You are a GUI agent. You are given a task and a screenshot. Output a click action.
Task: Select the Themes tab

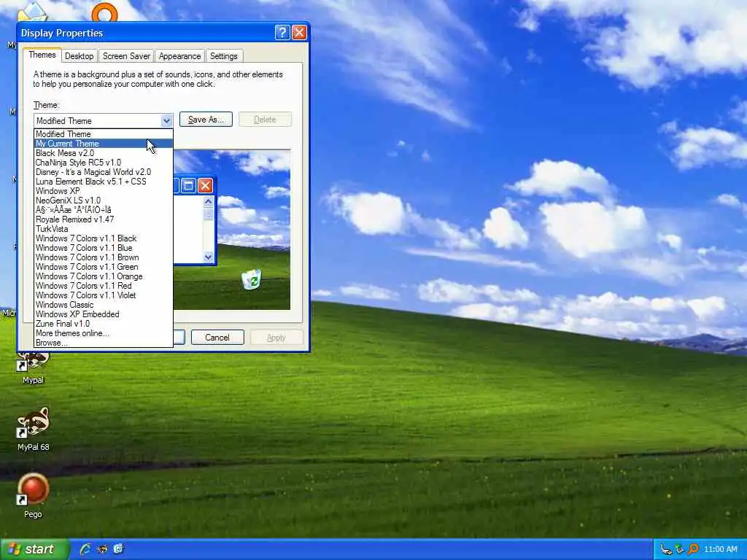point(42,55)
